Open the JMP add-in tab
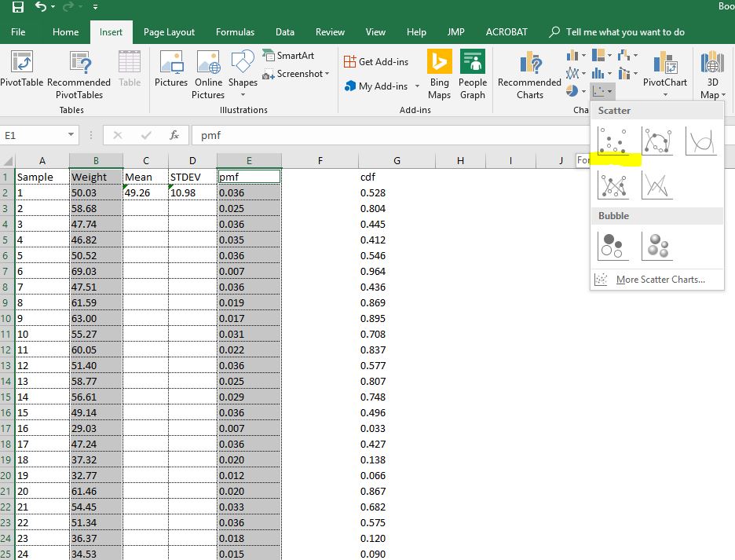Image resolution: width=735 pixels, height=560 pixels. tap(455, 32)
